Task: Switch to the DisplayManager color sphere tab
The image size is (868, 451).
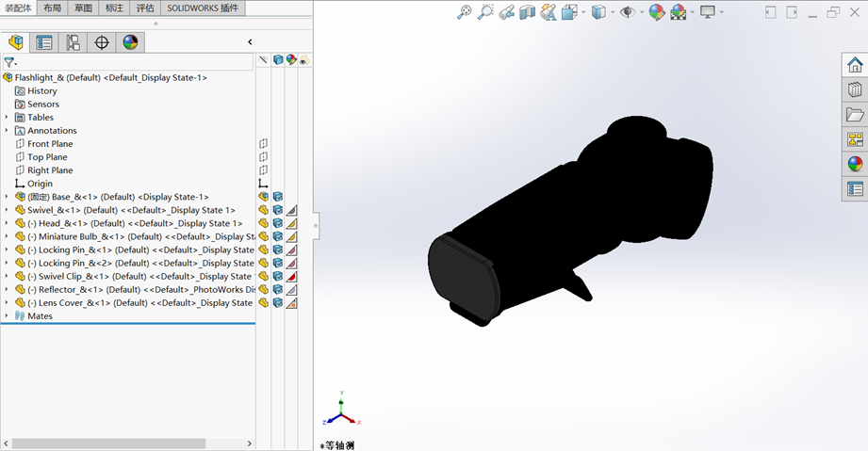Action: point(130,42)
